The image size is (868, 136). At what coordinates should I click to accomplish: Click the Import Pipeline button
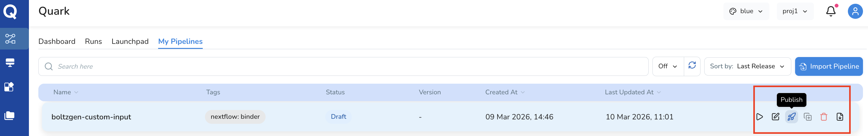coord(829,66)
